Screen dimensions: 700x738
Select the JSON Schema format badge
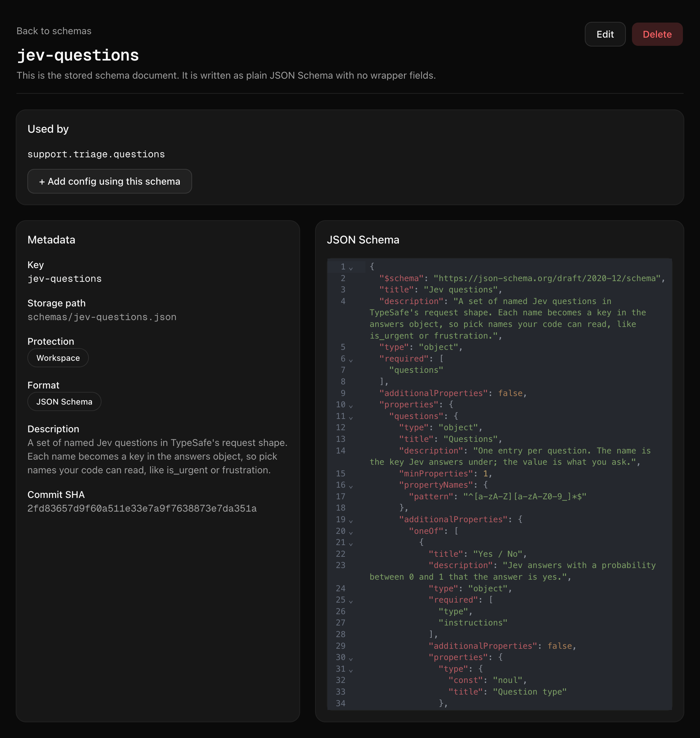click(64, 402)
